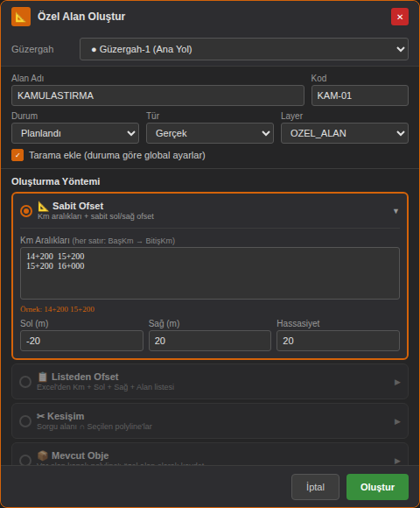Image resolution: width=420 pixels, height=508 pixels.
Task: Open the Durum dropdown showing Planlandı
Action: tap(75, 133)
